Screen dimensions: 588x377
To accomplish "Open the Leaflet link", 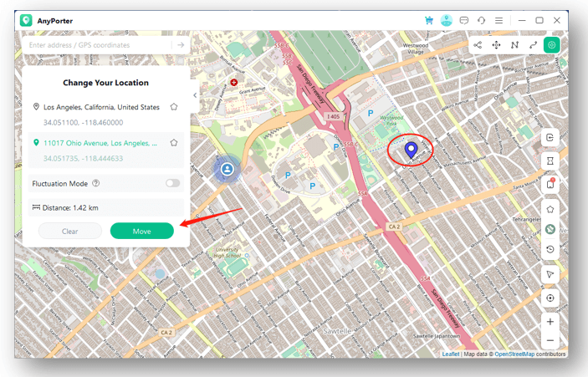I will [x=450, y=354].
